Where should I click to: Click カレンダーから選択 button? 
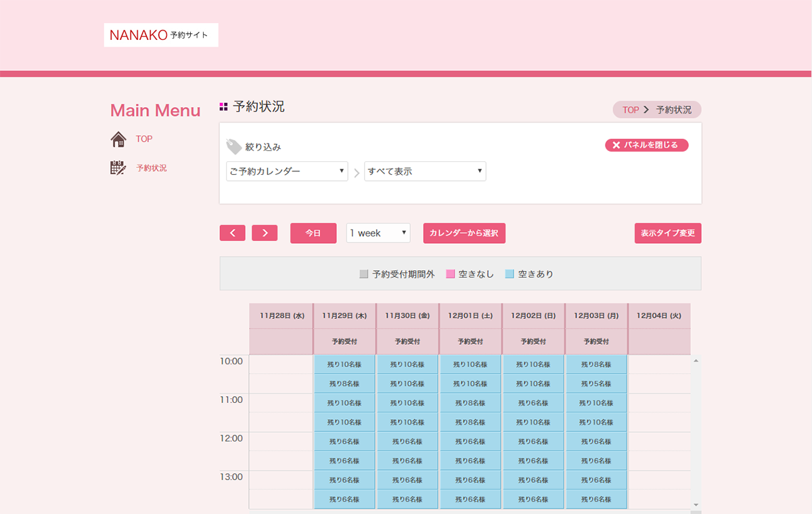coord(464,233)
